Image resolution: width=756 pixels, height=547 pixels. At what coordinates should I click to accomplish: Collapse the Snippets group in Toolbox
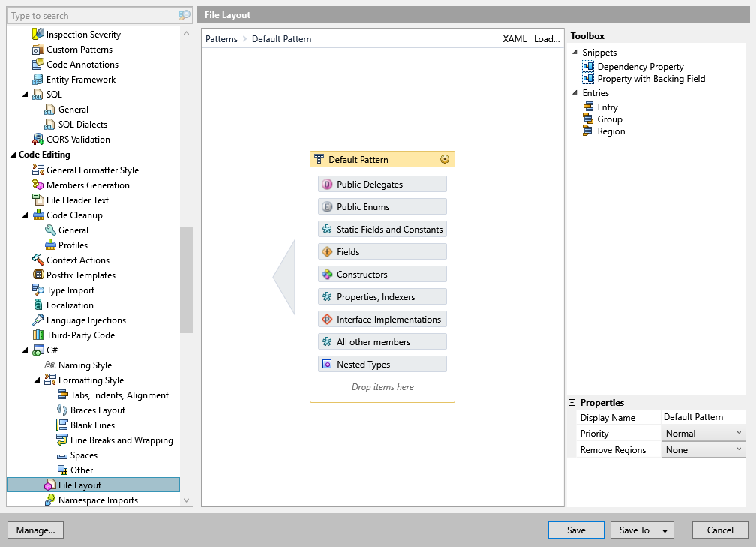575,52
